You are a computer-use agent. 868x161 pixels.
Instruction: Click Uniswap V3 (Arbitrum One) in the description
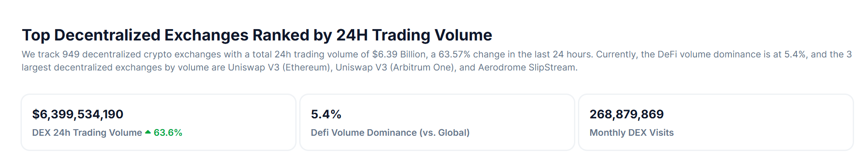(395, 67)
